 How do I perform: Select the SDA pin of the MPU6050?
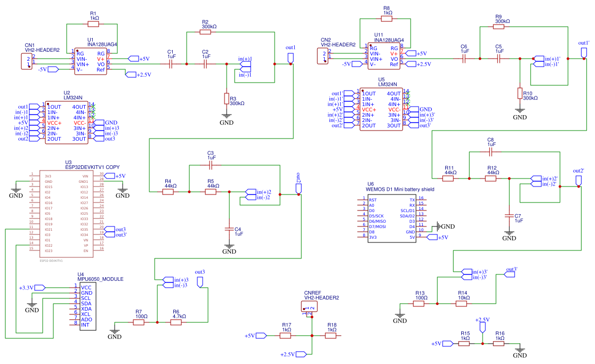coord(86,303)
